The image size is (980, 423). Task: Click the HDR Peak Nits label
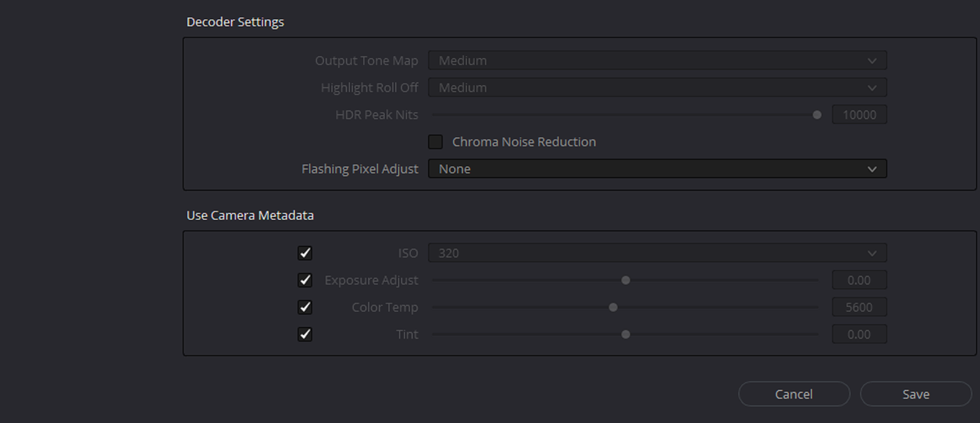377,115
